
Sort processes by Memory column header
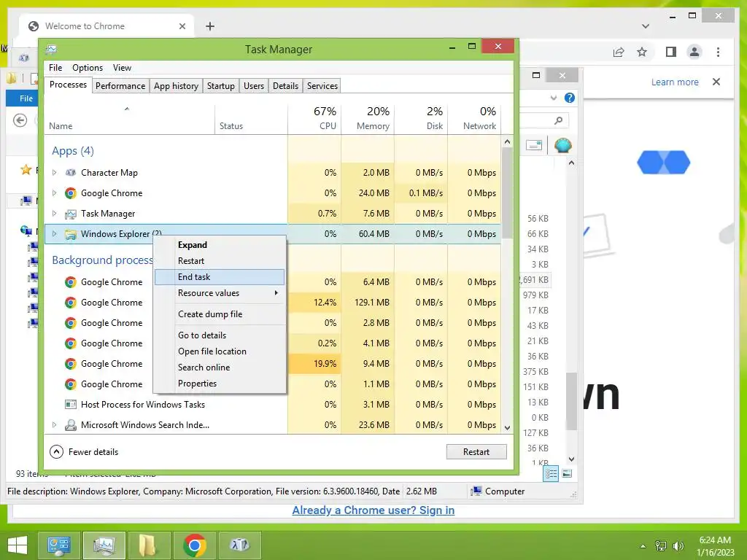point(368,118)
